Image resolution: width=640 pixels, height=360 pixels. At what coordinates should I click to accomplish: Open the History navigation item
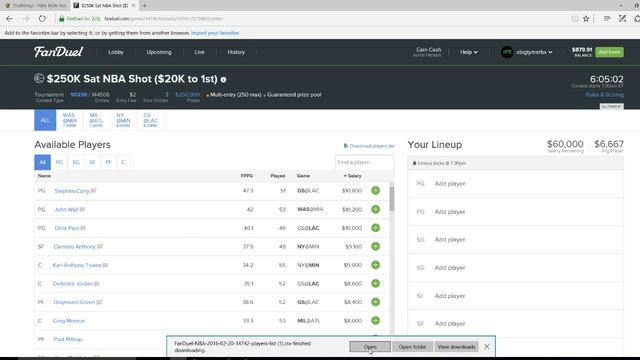236,52
